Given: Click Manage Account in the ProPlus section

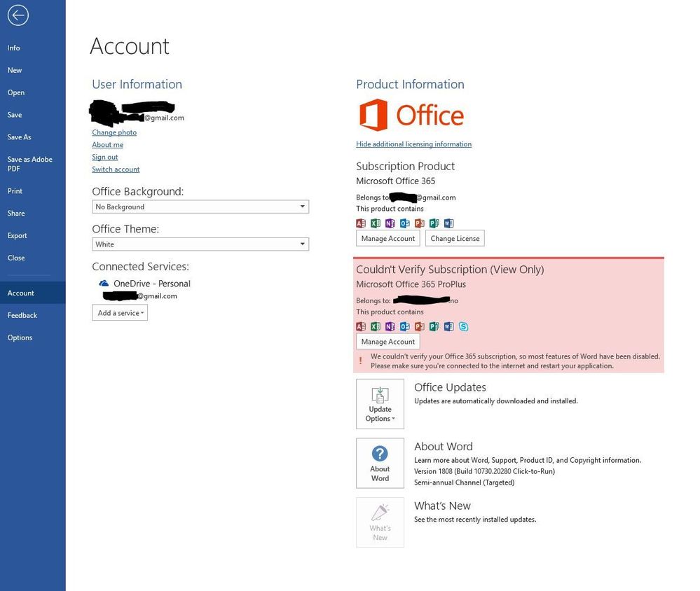Looking at the screenshot, I should pos(388,341).
